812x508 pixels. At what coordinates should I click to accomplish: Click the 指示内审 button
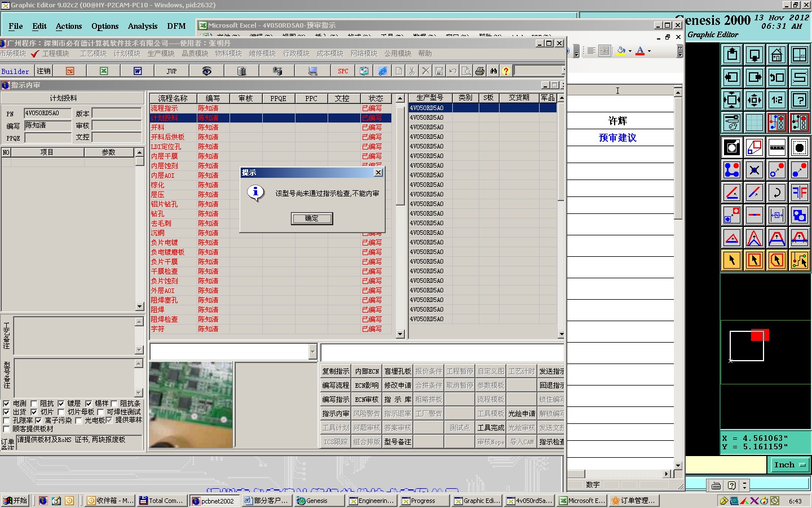coord(336,414)
